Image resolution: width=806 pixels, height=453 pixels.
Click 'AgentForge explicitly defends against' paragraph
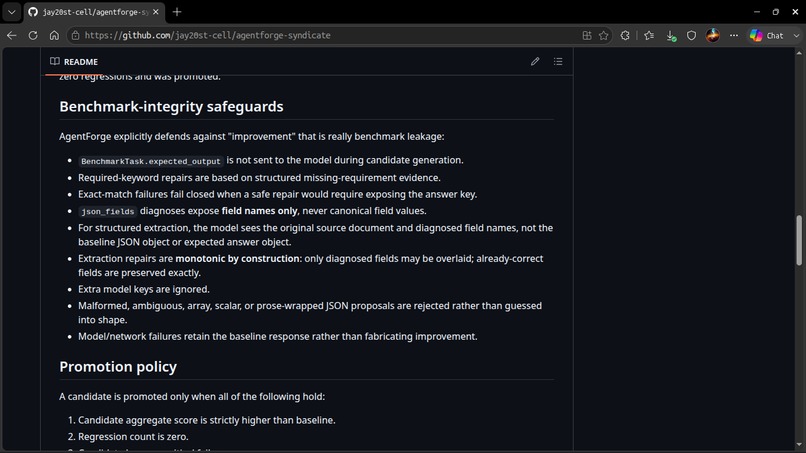pyautogui.click(x=251, y=136)
